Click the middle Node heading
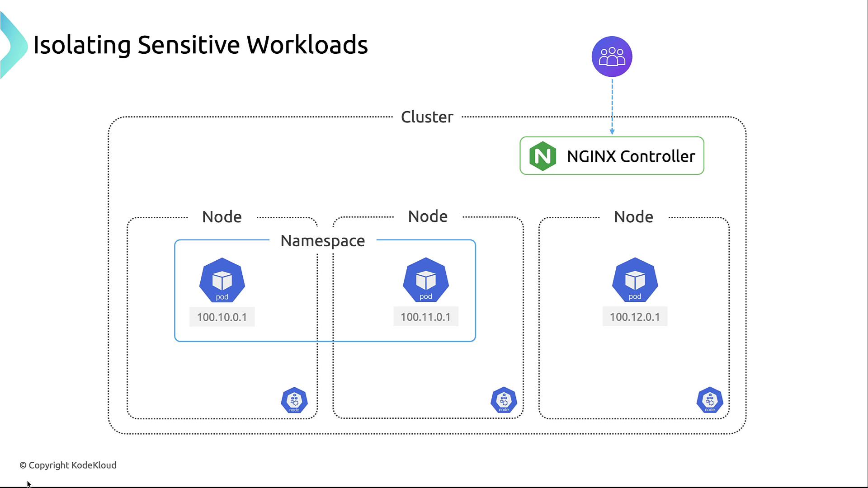 [x=428, y=216]
